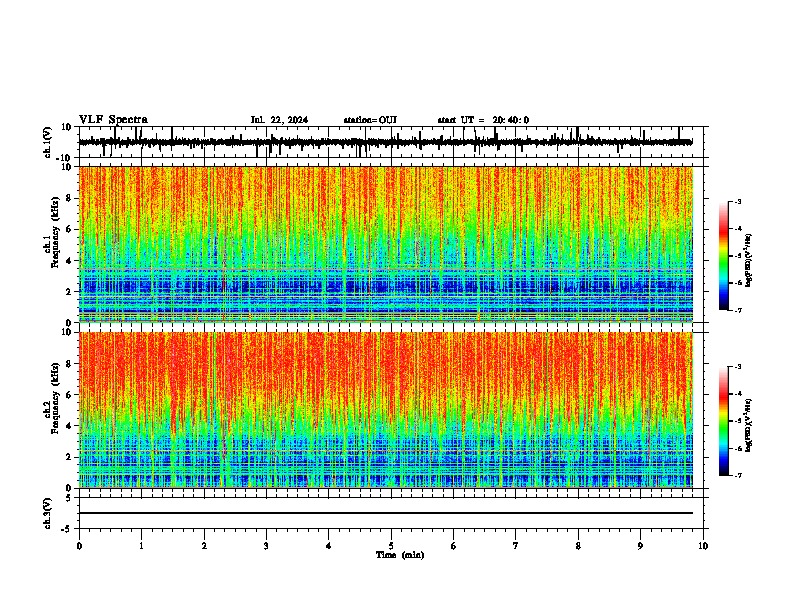Click the ch.2 spectrogram color scale bar
792x612 pixels.
[724, 421]
